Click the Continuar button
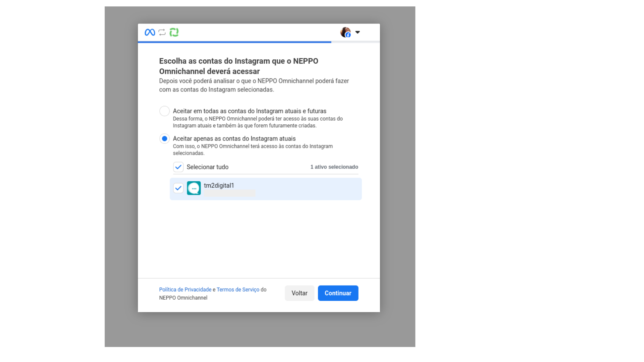Screen dimensions: 644x362 (x=338, y=293)
